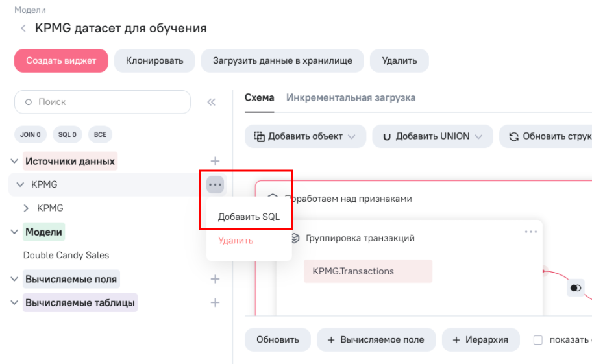Viewport: 592px width, 364px height.
Task: Click the Создать виджет button
Action: (61, 61)
